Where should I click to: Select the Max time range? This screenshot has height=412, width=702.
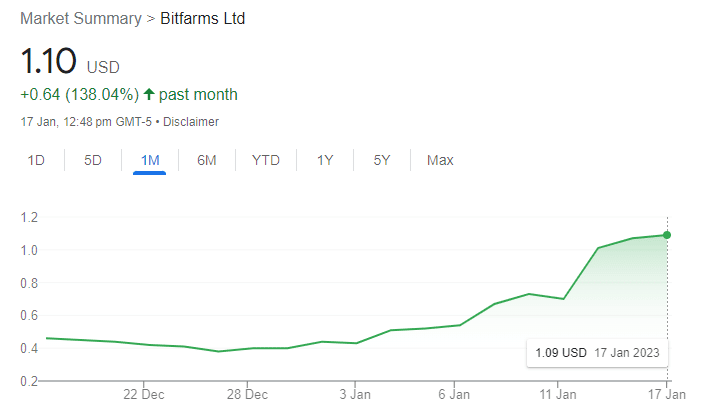[440, 160]
